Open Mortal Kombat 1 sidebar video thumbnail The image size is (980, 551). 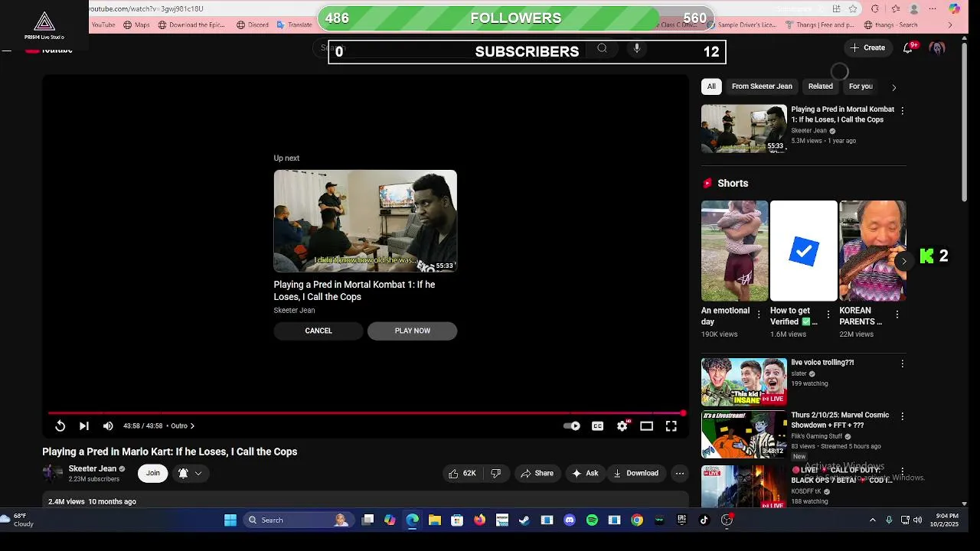click(x=743, y=129)
